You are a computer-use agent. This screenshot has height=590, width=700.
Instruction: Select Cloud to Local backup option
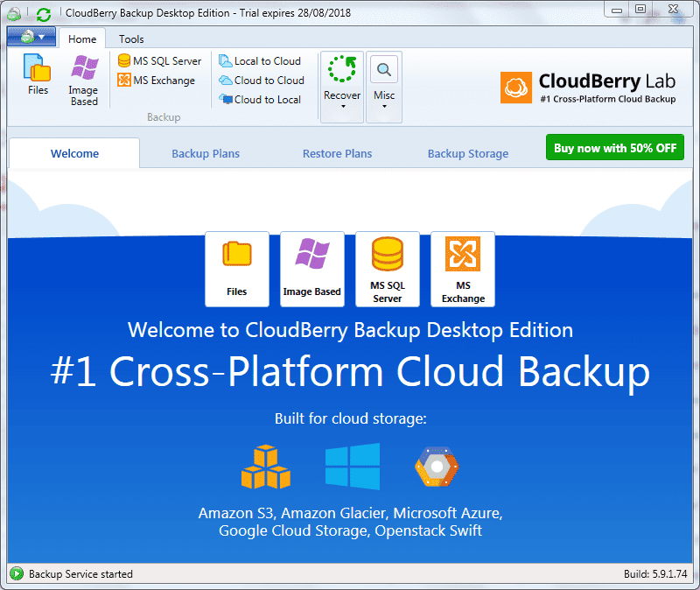point(260,100)
